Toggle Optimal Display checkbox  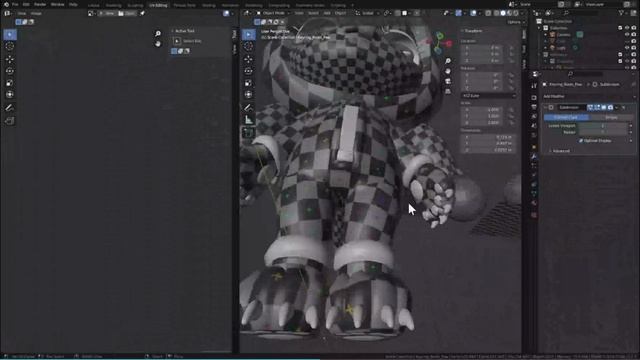point(581,141)
